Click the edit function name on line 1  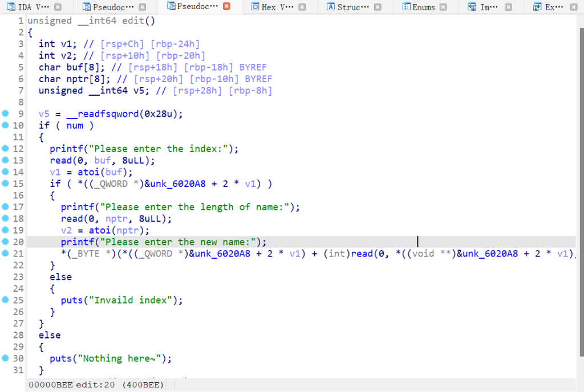pos(133,21)
